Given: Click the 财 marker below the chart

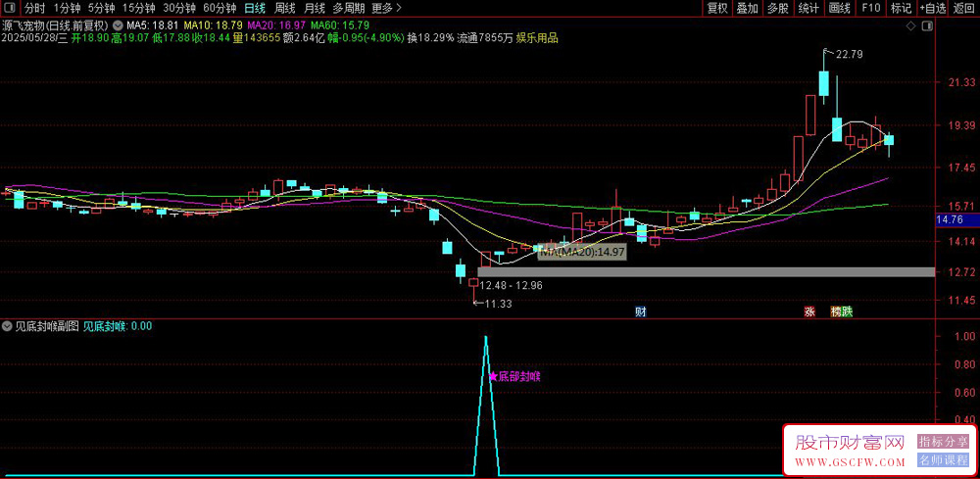Looking at the screenshot, I should [x=640, y=311].
